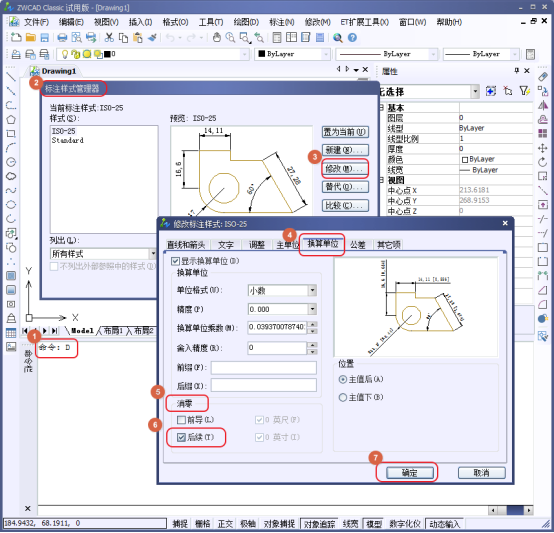Toggle 栅格 grid in status bar
The height and width of the screenshot is (533, 554).
[x=202, y=524]
